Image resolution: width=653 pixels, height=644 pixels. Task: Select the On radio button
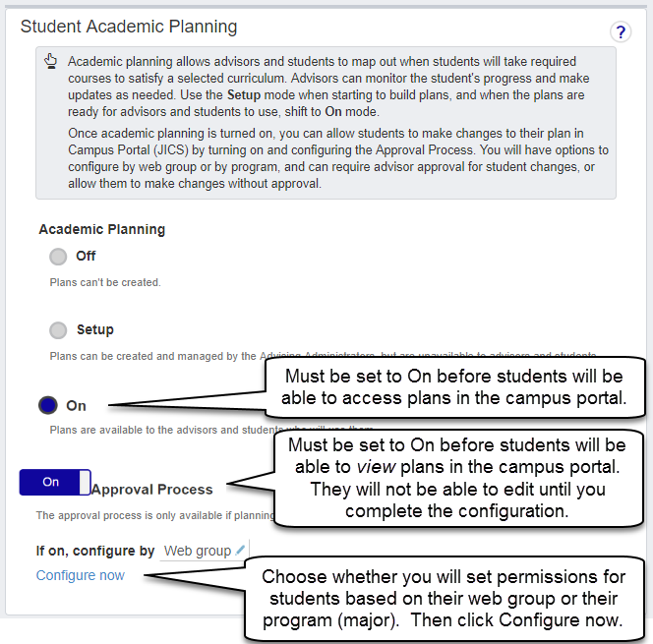47,405
